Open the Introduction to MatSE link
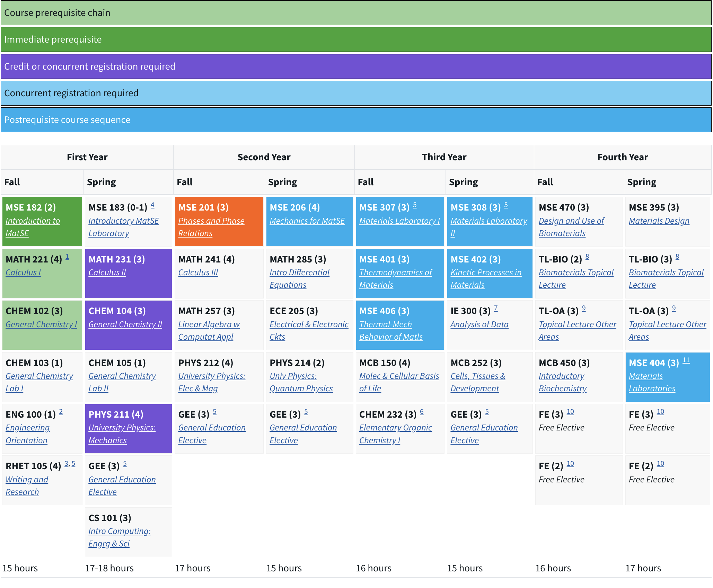Image resolution: width=713 pixels, height=588 pixels. 33,221
